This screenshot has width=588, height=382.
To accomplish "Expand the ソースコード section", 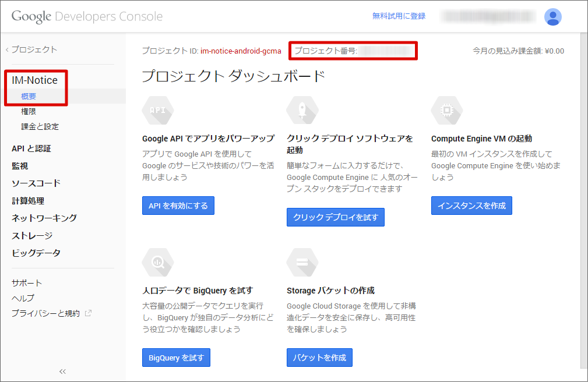I will click(x=36, y=183).
